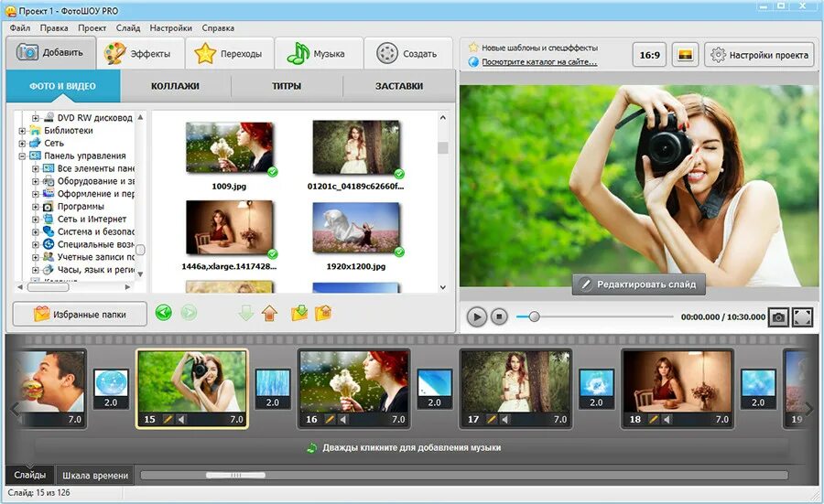
Task: Expand the DVD RW дисковод node
Action: click(35, 118)
